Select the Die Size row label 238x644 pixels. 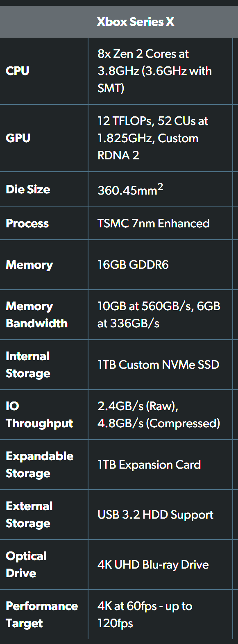(x=28, y=189)
